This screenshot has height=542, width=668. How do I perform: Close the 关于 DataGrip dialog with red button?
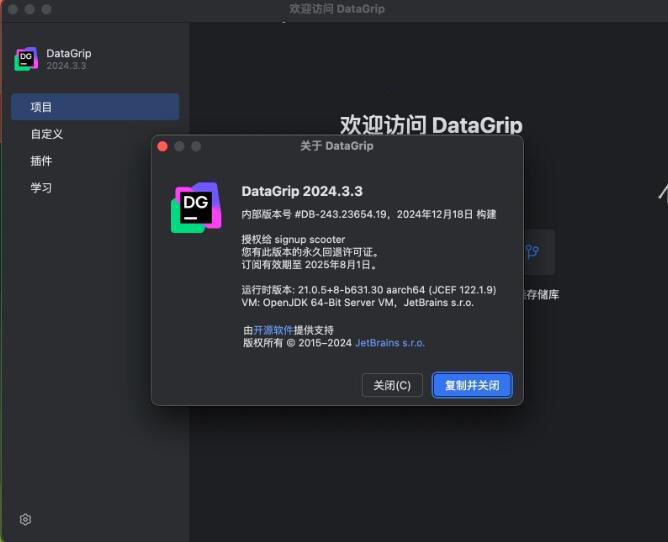coord(162,147)
